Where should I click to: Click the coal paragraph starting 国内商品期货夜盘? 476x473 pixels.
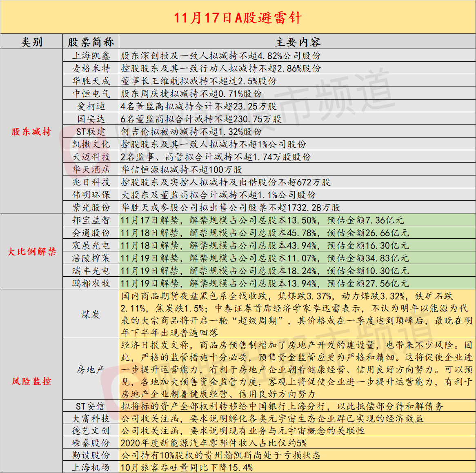[x=297, y=314]
